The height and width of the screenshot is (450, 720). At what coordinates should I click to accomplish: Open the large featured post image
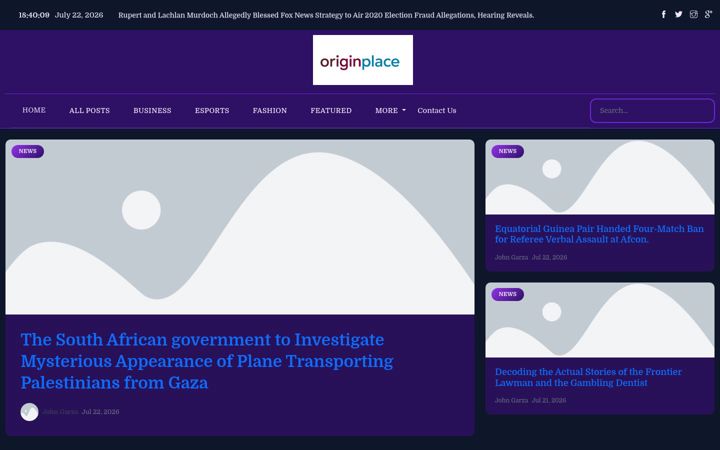240,227
